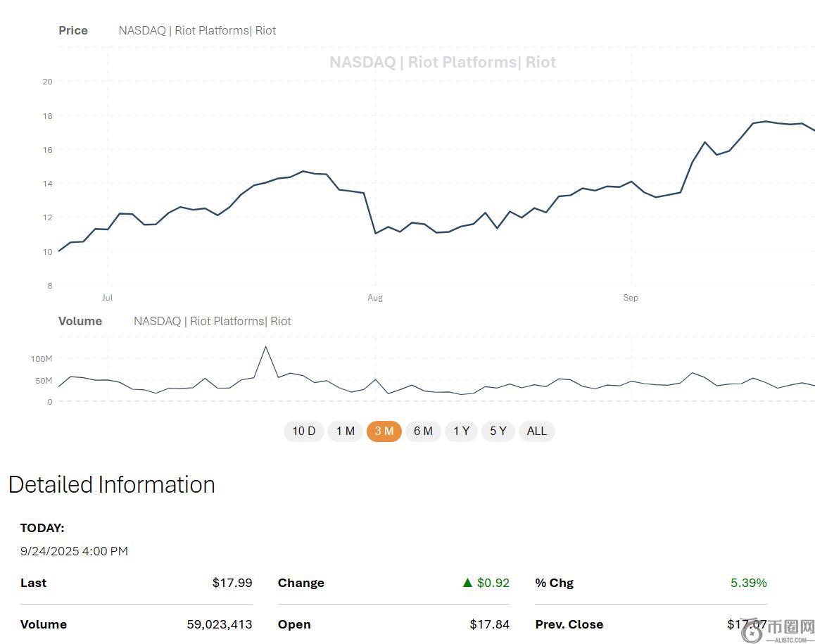Show ALL available price history
The height and width of the screenshot is (644, 815).
point(536,431)
